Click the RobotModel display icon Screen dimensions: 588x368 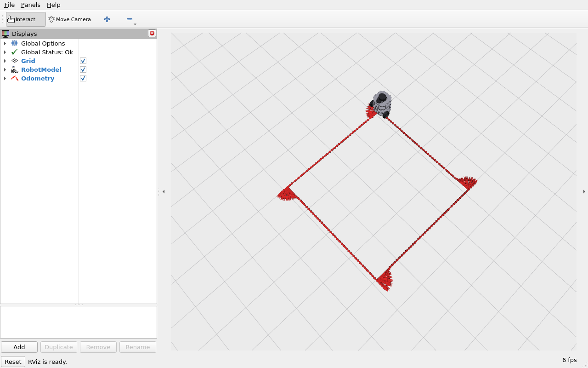[x=15, y=69]
